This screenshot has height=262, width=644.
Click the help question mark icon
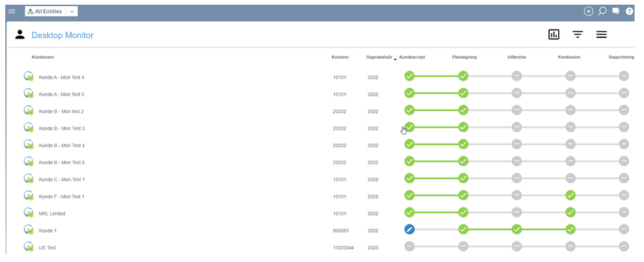pos(630,11)
